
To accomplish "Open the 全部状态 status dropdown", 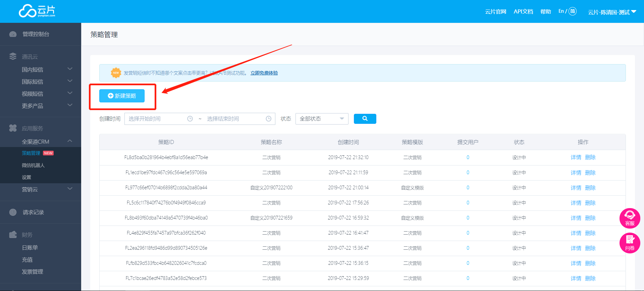I will tap(322, 119).
